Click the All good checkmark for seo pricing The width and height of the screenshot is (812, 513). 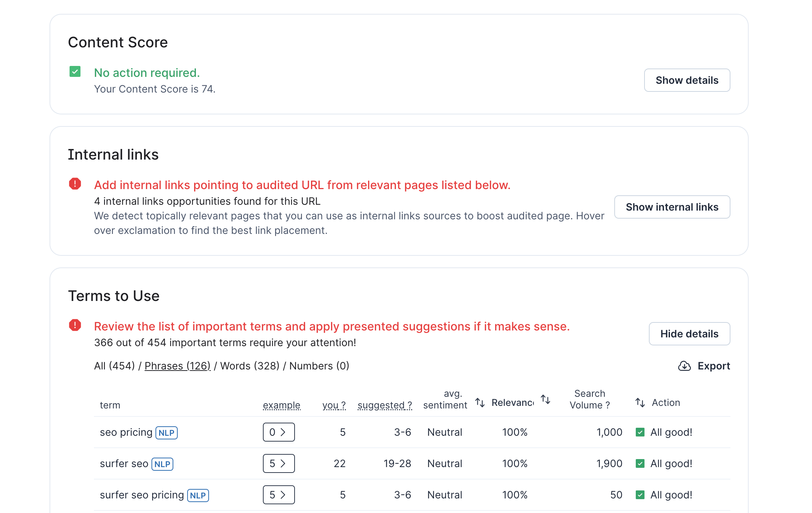(x=640, y=432)
